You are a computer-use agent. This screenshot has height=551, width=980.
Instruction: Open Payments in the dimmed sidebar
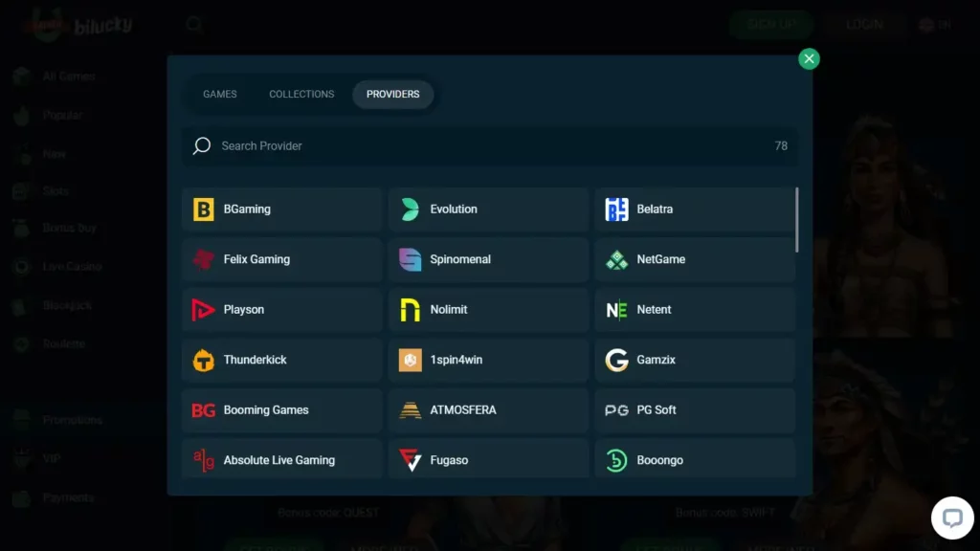68,497
